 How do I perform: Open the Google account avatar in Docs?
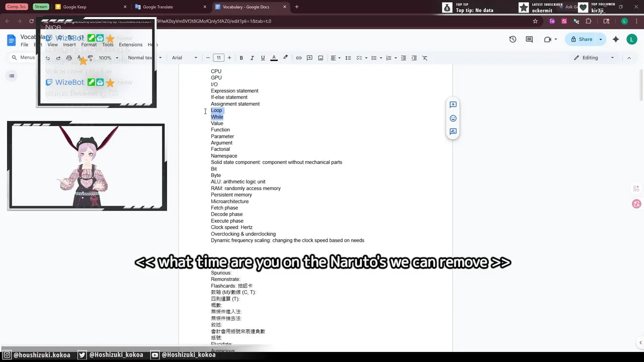[631, 39]
